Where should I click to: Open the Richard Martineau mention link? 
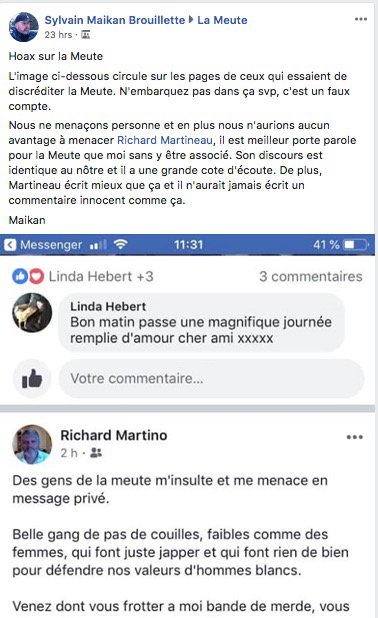pyautogui.click(x=165, y=140)
